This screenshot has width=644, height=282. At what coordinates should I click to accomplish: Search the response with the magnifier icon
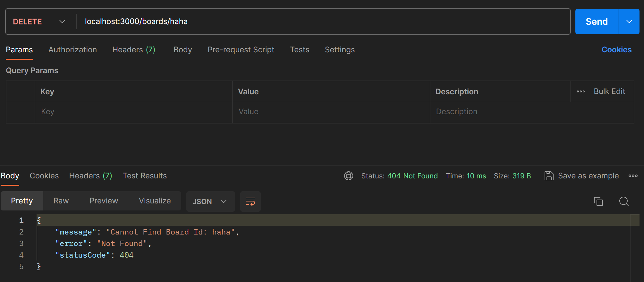tap(624, 201)
